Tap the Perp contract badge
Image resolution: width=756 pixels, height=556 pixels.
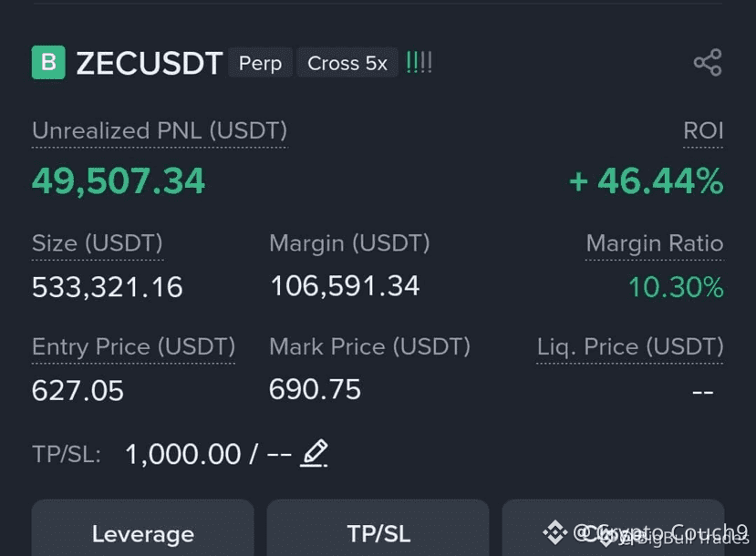coord(260,63)
